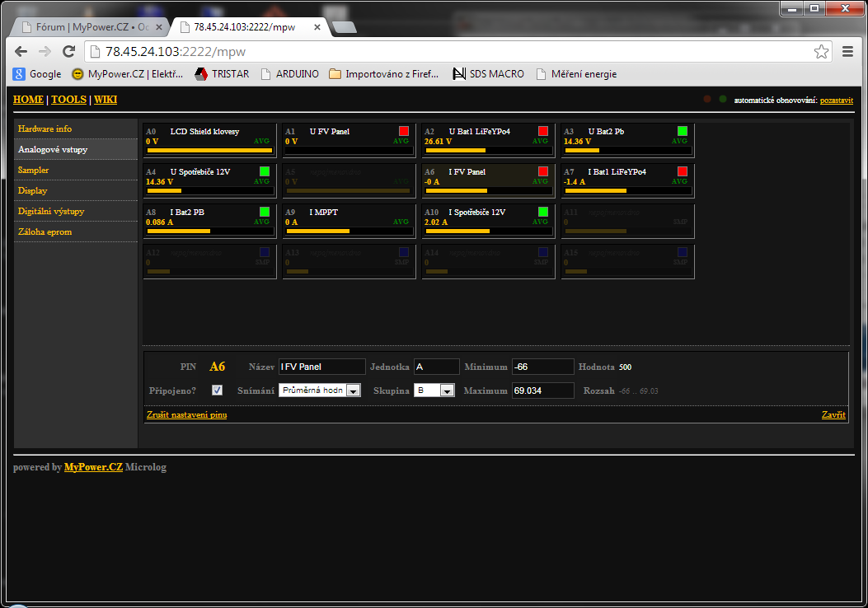Select the A9 I MPPT input card

pyautogui.click(x=349, y=222)
